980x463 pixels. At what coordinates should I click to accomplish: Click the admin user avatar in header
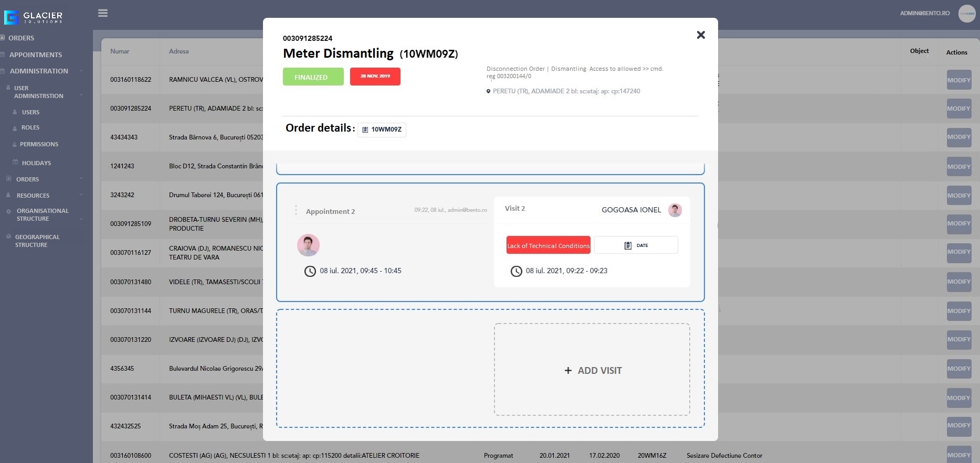[966, 14]
